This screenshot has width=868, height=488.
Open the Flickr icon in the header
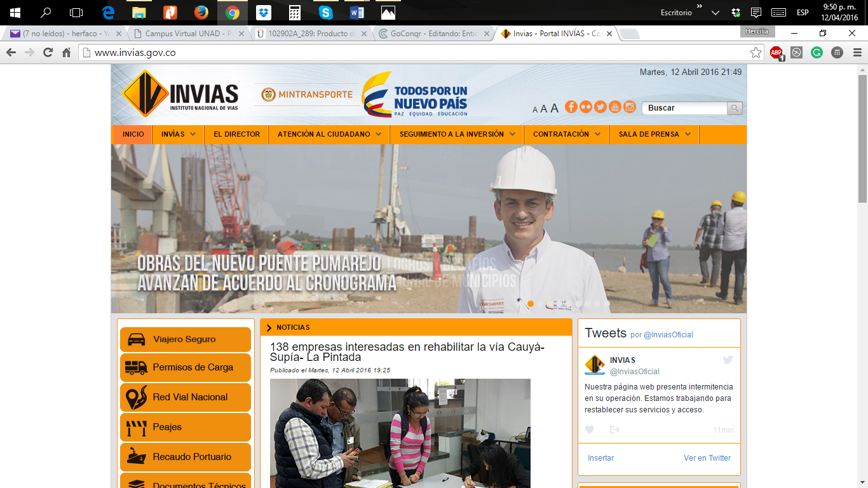tap(586, 107)
